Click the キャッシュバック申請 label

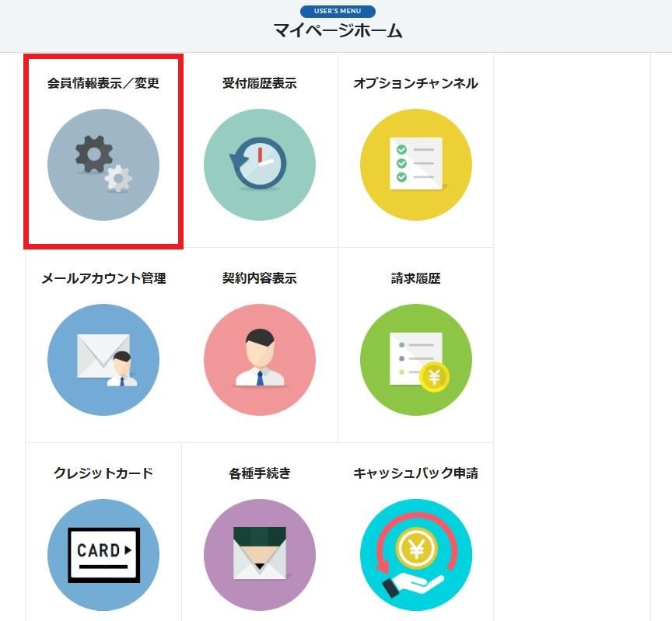(415, 473)
